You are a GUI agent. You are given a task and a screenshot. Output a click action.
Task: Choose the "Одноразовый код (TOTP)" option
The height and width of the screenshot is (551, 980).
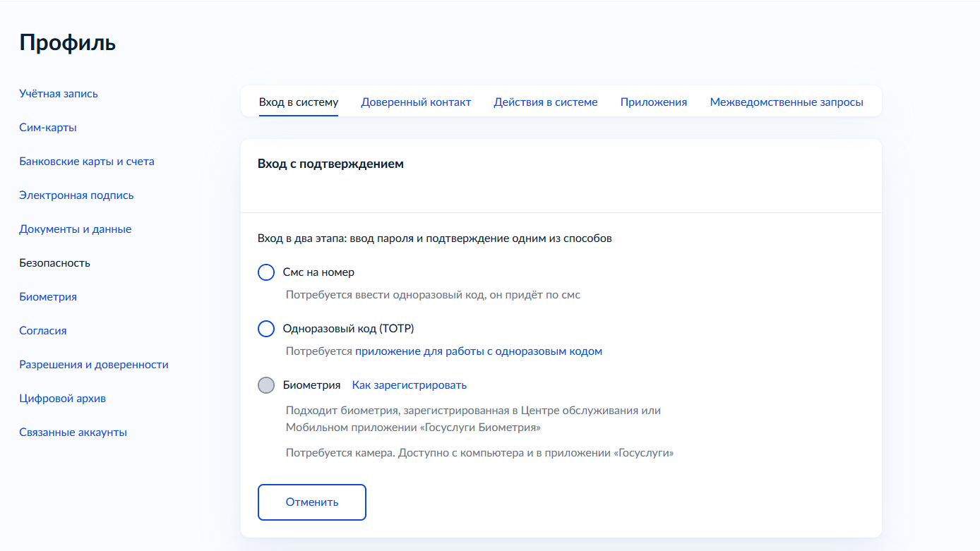point(266,329)
